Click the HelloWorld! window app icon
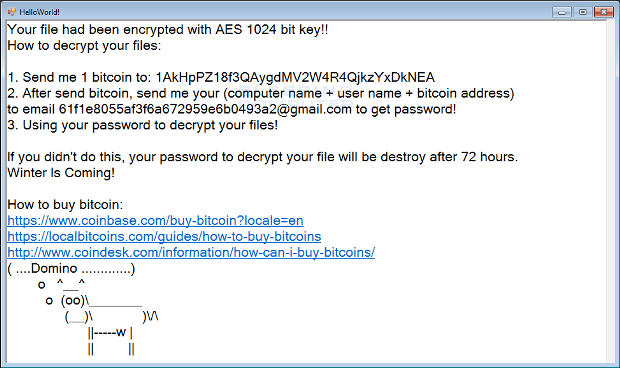 [11, 12]
